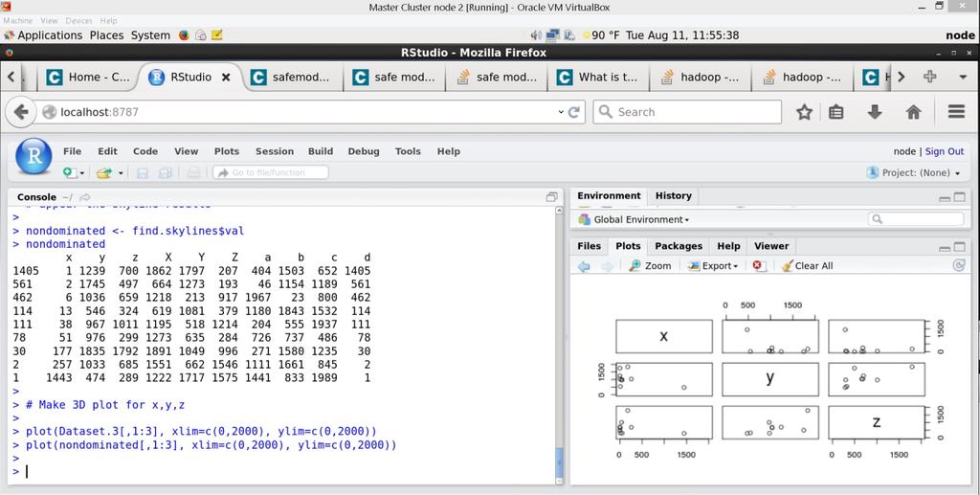Bookmark this page with star icon
This screenshot has width=980, height=495.
[x=804, y=112]
